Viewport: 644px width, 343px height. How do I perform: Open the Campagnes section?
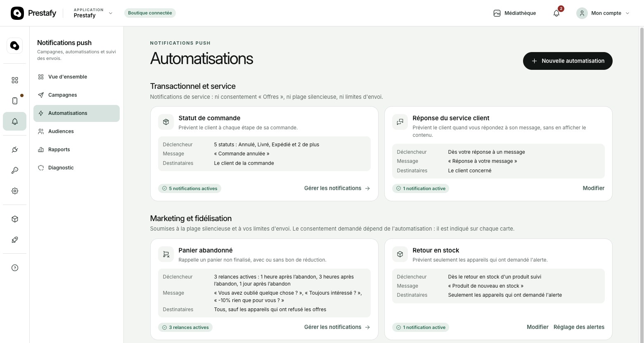pos(76,95)
